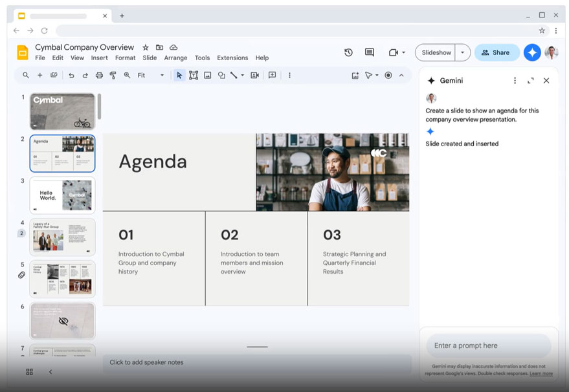Click the Share button
The height and width of the screenshot is (392, 569).
click(496, 52)
